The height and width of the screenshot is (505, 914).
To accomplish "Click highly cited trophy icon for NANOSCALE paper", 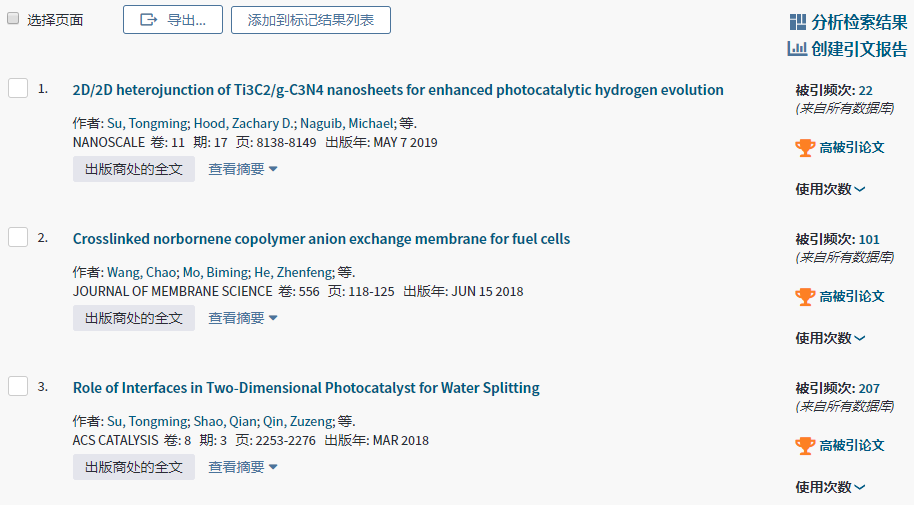I will click(805, 147).
